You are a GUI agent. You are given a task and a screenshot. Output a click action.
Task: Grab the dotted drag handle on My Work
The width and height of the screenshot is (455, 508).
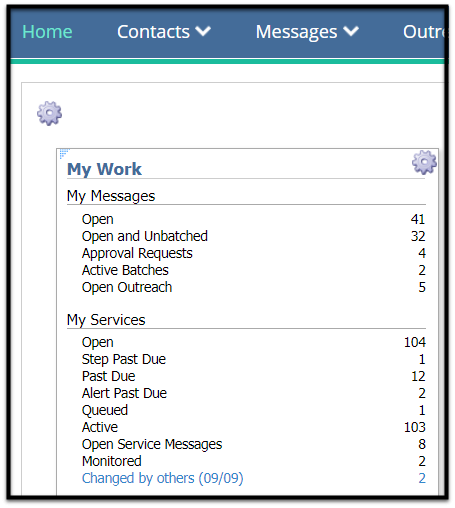pyautogui.click(x=64, y=154)
